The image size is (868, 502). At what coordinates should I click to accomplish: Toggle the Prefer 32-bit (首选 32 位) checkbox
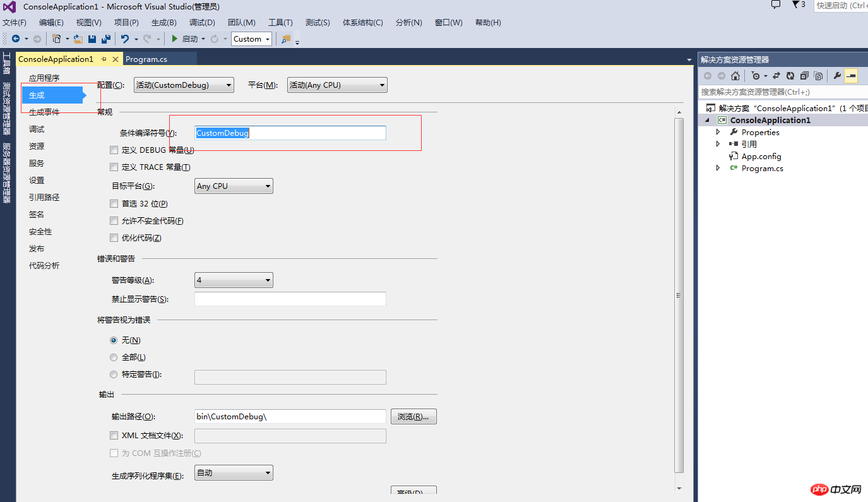(x=114, y=204)
